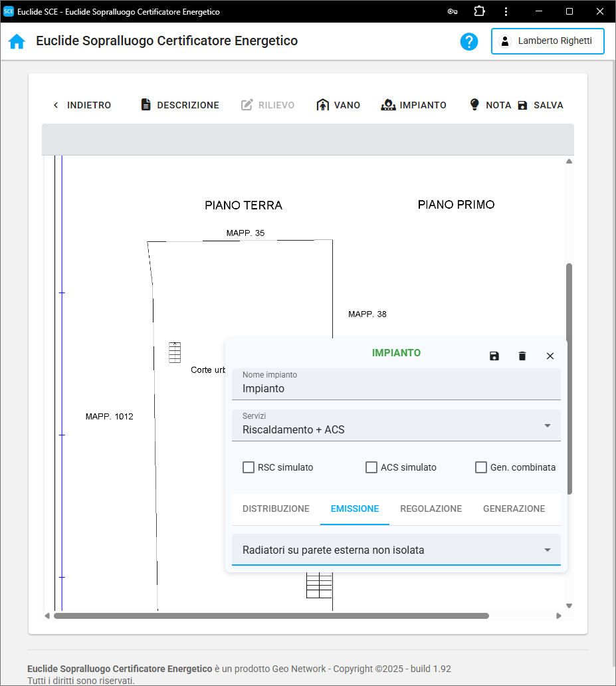Switch to the Generazione tab
The image size is (616, 686).
coord(514,509)
